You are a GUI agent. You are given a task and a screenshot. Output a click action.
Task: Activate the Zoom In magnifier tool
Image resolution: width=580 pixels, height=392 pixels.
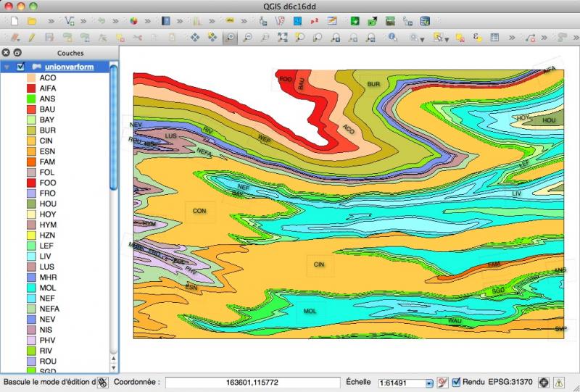coord(230,37)
